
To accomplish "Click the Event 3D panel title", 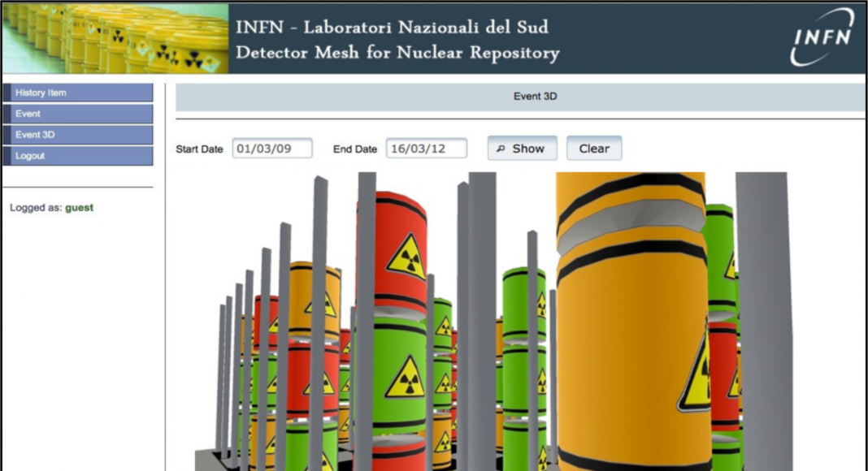I will 535,96.
